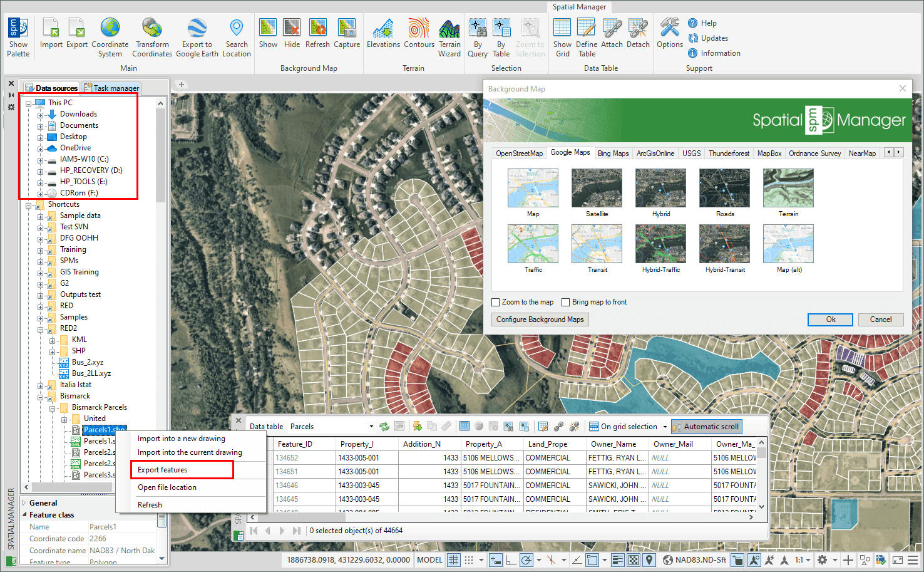Select the OpenStreetMap tab
The width and height of the screenshot is (924, 572).
[519, 153]
